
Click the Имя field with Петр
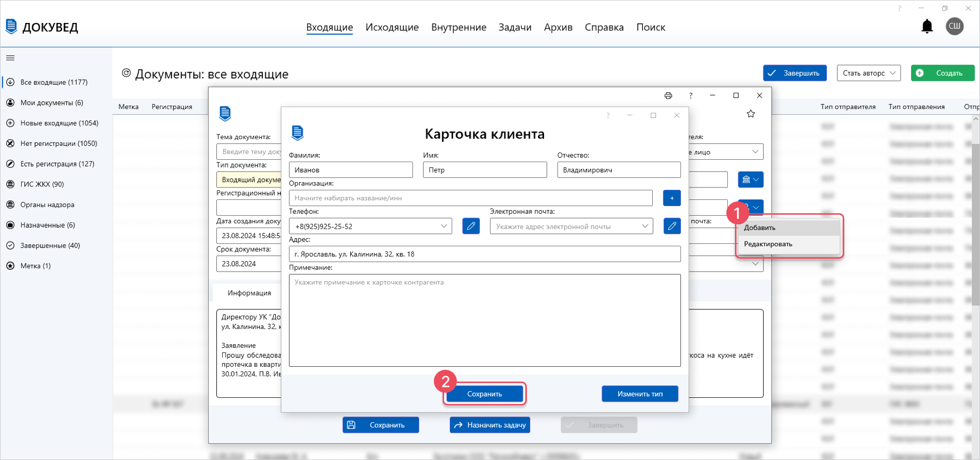(485, 170)
